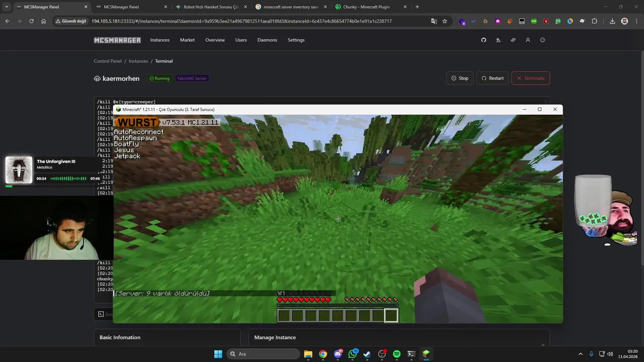Open the Daemons menu
Viewport: 644px width, 362px height.
click(x=267, y=40)
